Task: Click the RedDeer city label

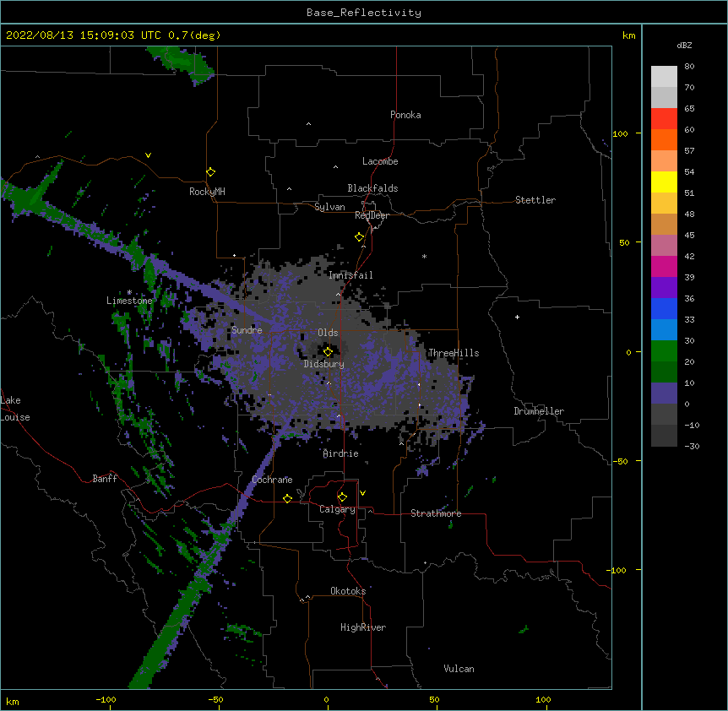Action: (372, 216)
